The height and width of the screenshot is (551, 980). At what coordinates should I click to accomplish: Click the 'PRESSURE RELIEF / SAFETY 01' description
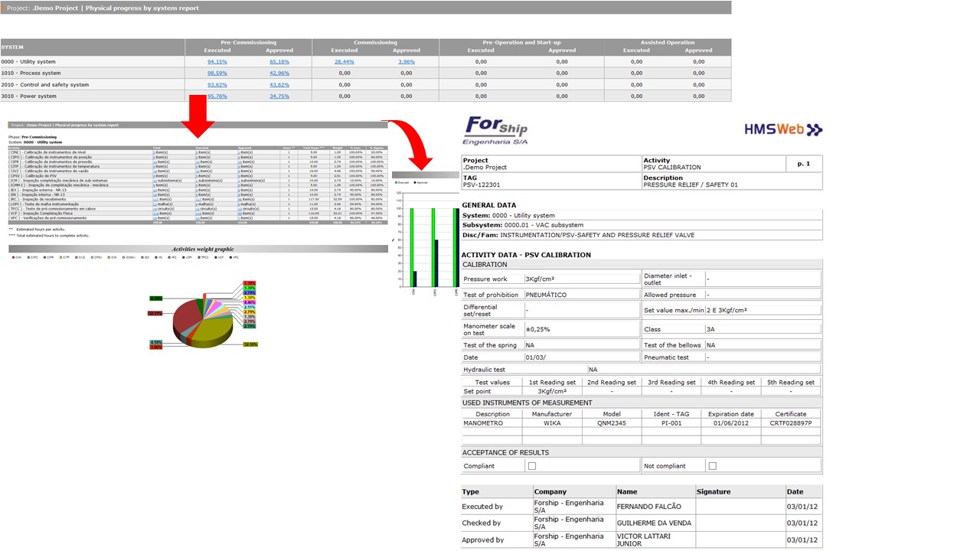[691, 185]
